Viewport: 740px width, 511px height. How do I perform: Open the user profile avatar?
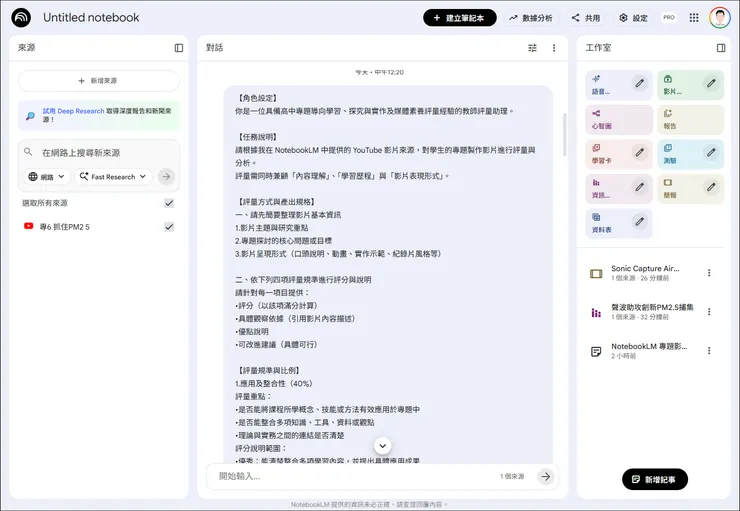pos(719,18)
